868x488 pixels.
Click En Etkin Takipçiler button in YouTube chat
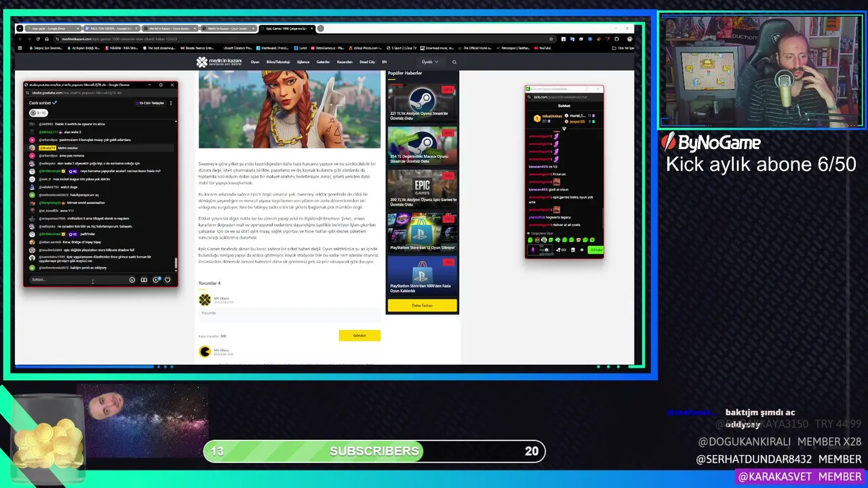point(150,103)
